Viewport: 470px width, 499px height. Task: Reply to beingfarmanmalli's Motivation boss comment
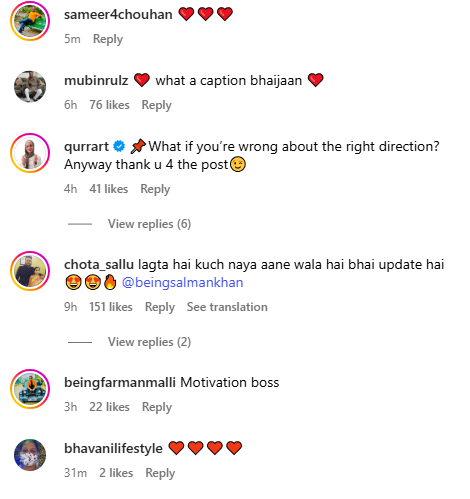coord(157,407)
